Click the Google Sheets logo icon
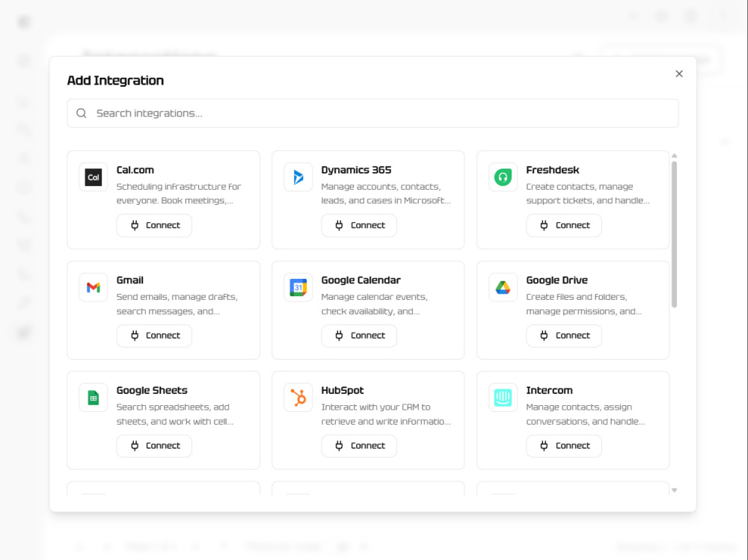This screenshot has width=748, height=560. click(x=93, y=397)
